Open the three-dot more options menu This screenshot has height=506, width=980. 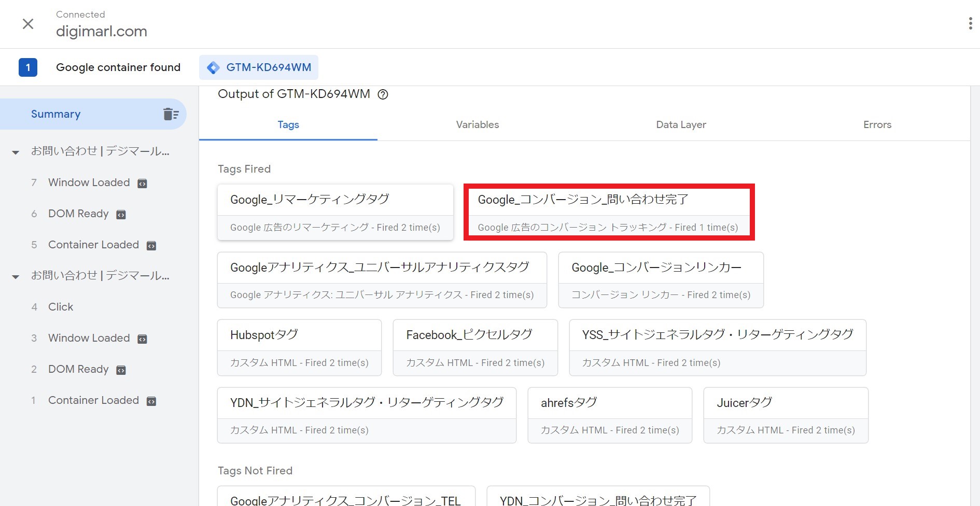point(970,23)
